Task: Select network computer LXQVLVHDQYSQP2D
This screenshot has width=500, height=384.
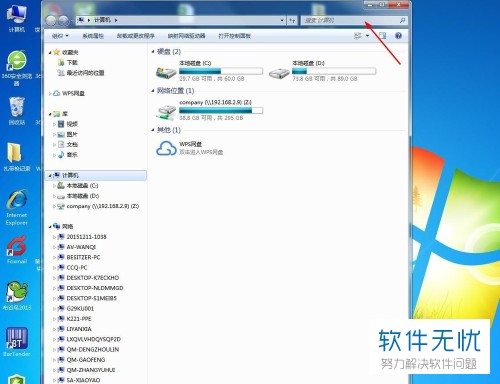Action: coord(89,339)
